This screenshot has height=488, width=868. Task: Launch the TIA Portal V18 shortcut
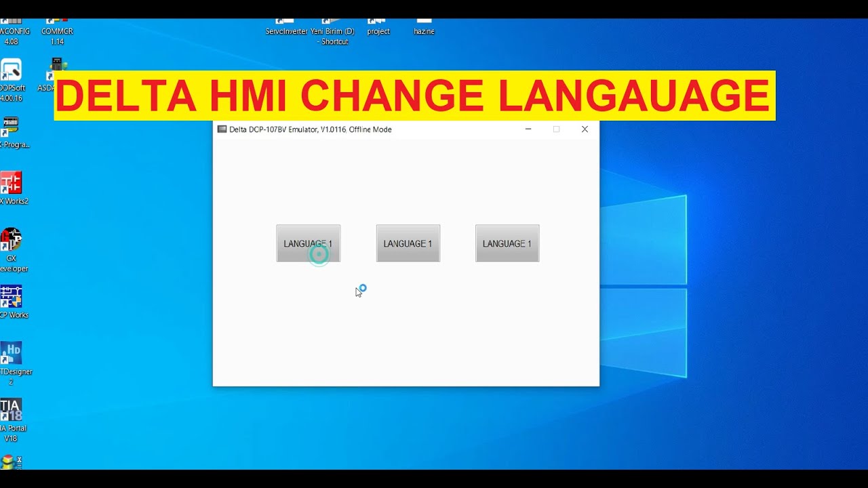point(12,420)
